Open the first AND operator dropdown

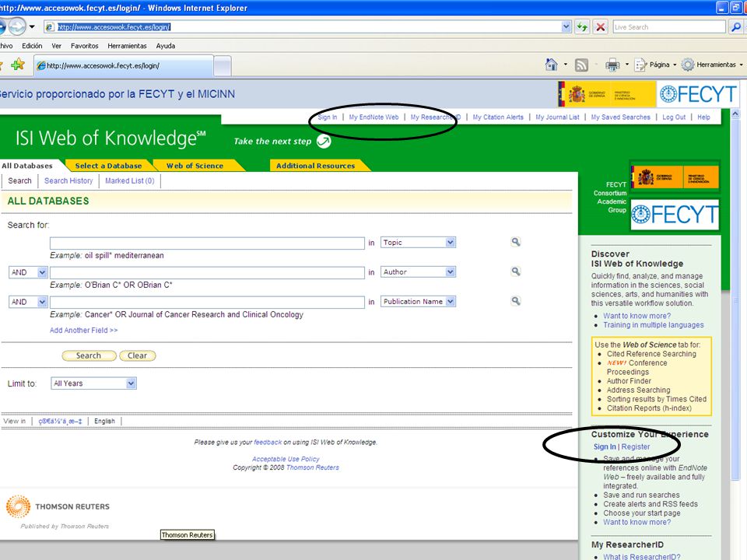coord(42,272)
